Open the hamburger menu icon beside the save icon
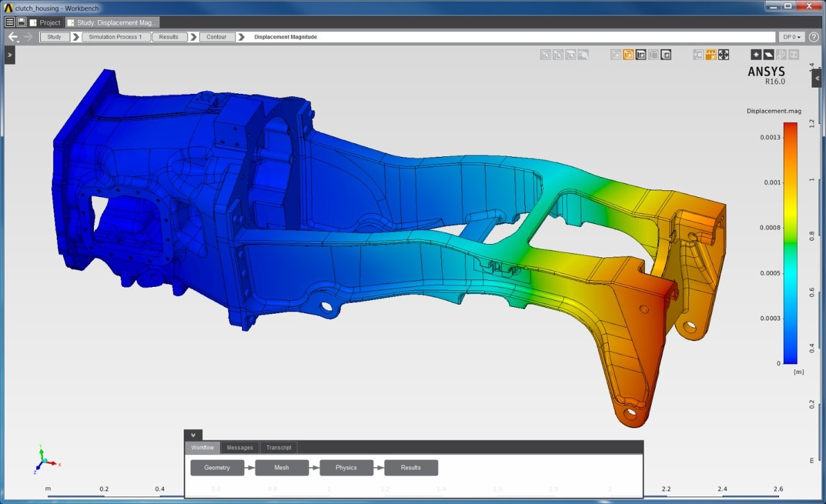Image resolution: width=826 pixels, height=504 pixels. coord(10,22)
